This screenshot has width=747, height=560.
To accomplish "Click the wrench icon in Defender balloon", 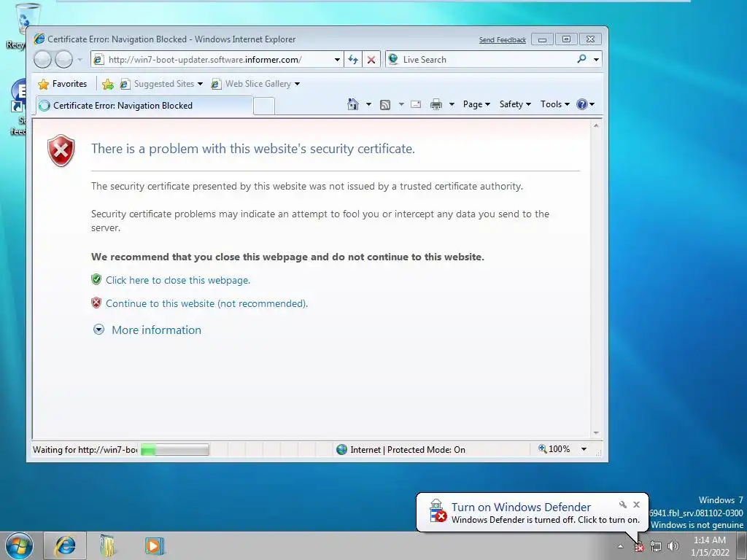I will pyautogui.click(x=623, y=505).
